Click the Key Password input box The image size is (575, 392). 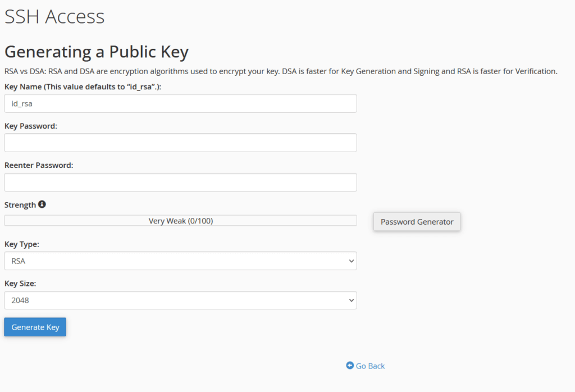180,143
